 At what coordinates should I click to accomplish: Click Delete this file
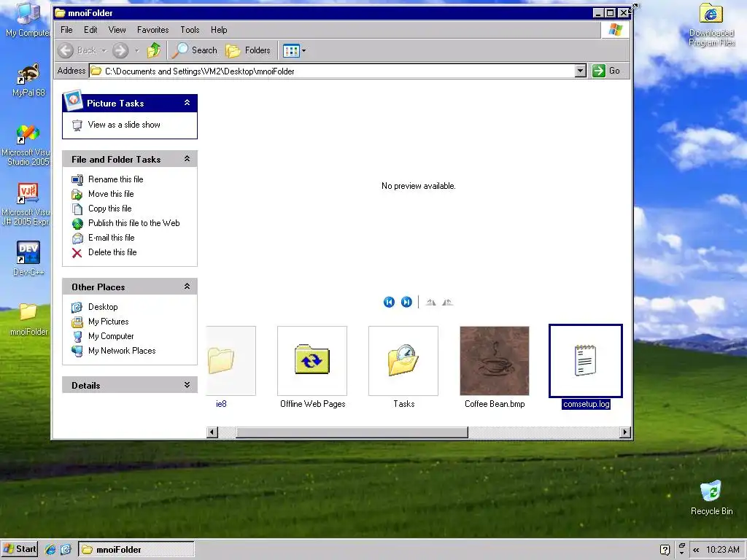click(x=112, y=252)
